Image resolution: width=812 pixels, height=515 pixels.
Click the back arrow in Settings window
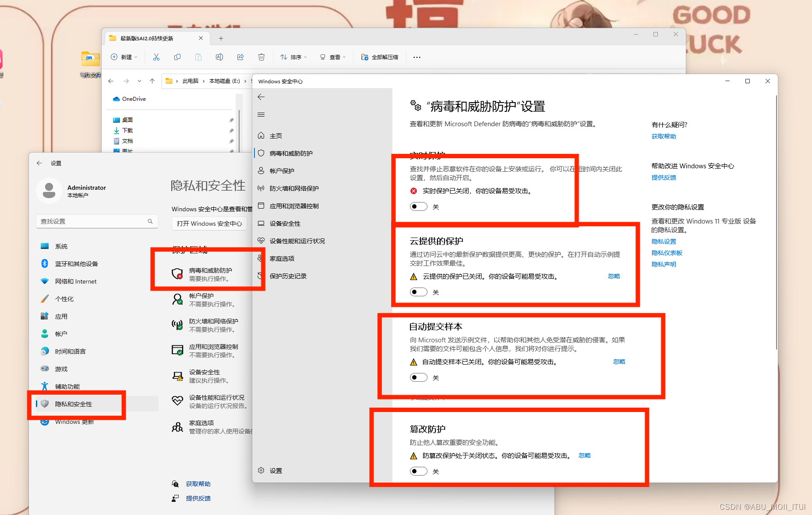click(39, 163)
